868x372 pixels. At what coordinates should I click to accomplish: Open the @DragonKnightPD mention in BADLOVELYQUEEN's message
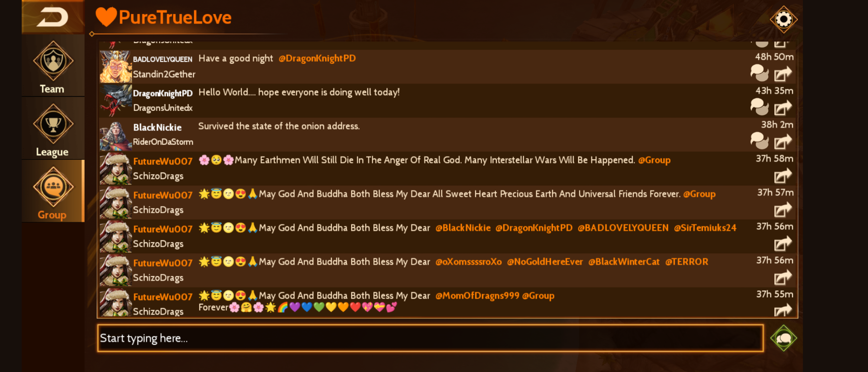[317, 58]
